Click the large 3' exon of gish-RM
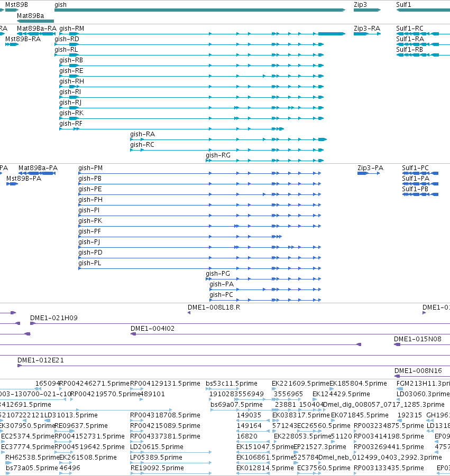 pyautogui.click(x=332, y=34)
